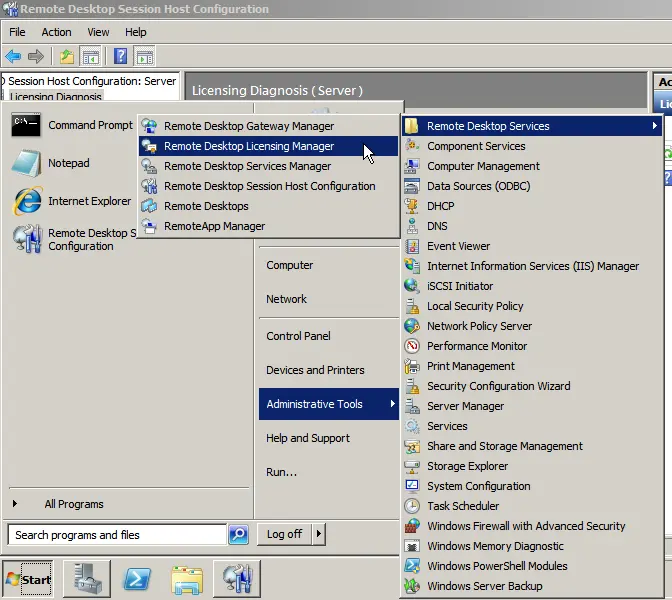
Task: Expand the Log off options arrow
Action: (319, 534)
